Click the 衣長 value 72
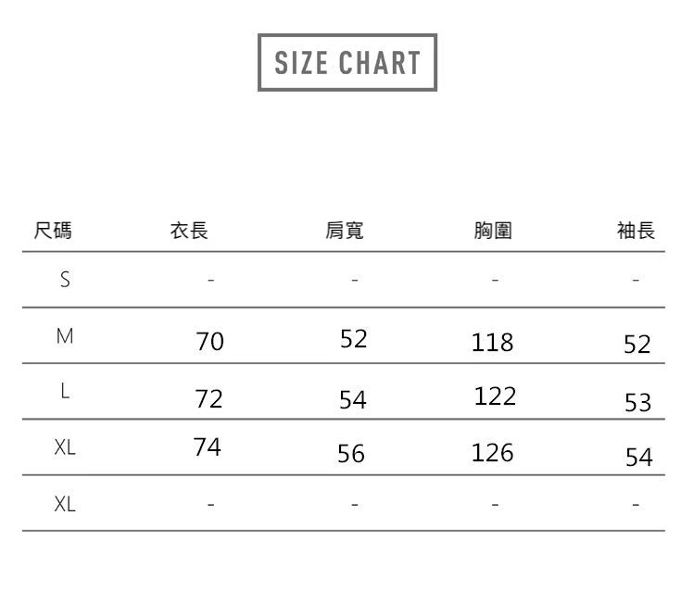694x616 pixels. 208,399
